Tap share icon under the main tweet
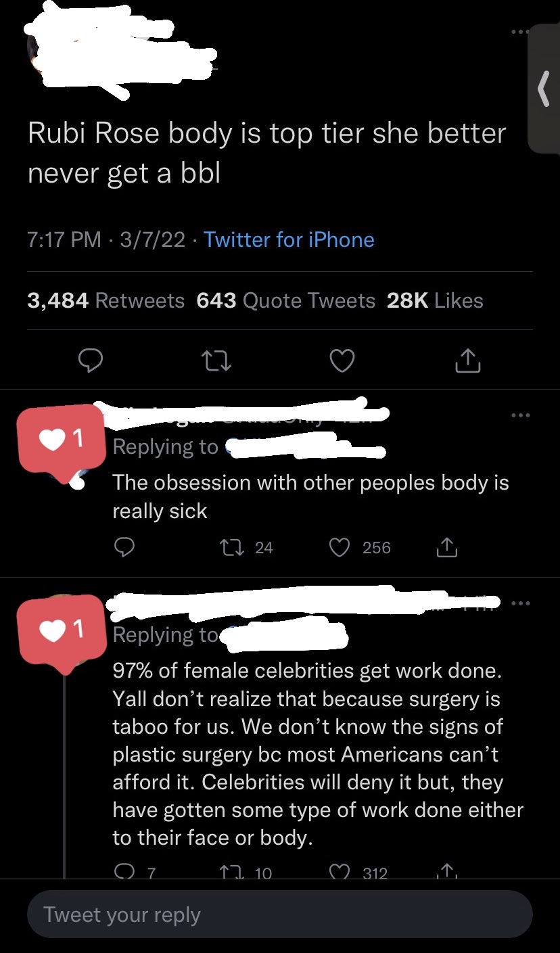 [x=467, y=362]
